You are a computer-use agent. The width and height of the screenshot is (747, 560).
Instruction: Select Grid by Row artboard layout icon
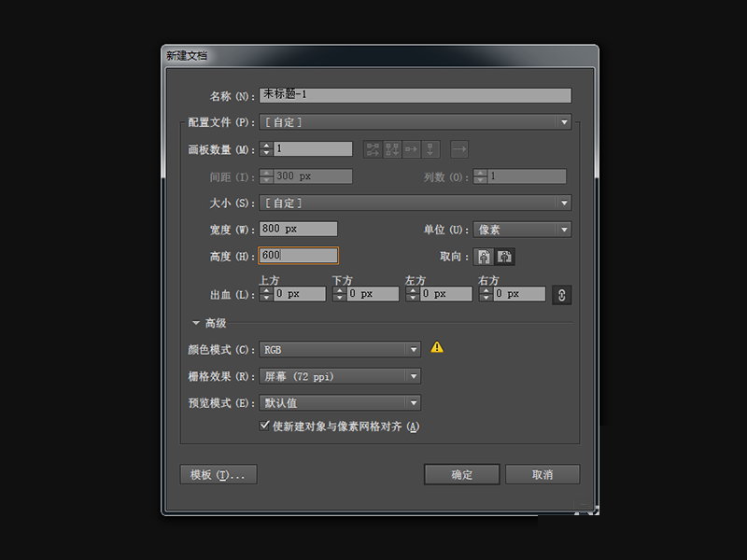click(373, 149)
